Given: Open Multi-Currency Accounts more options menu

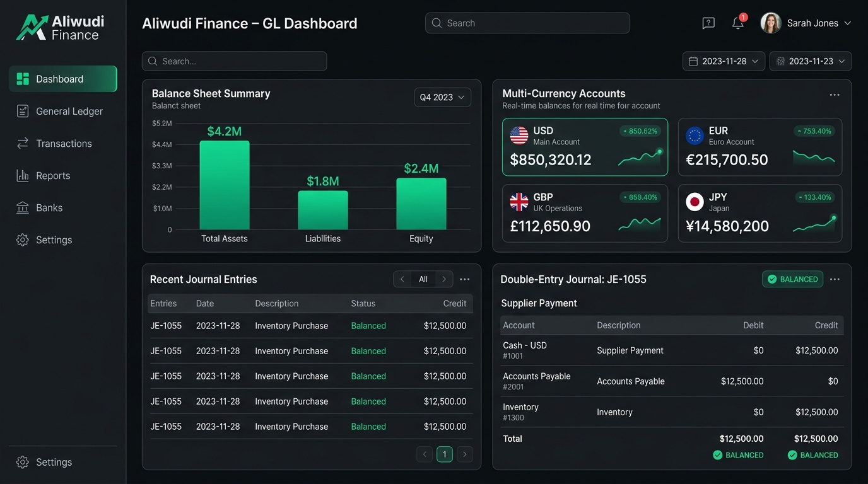Looking at the screenshot, I should pyautogui.click(x=835, y=95).
